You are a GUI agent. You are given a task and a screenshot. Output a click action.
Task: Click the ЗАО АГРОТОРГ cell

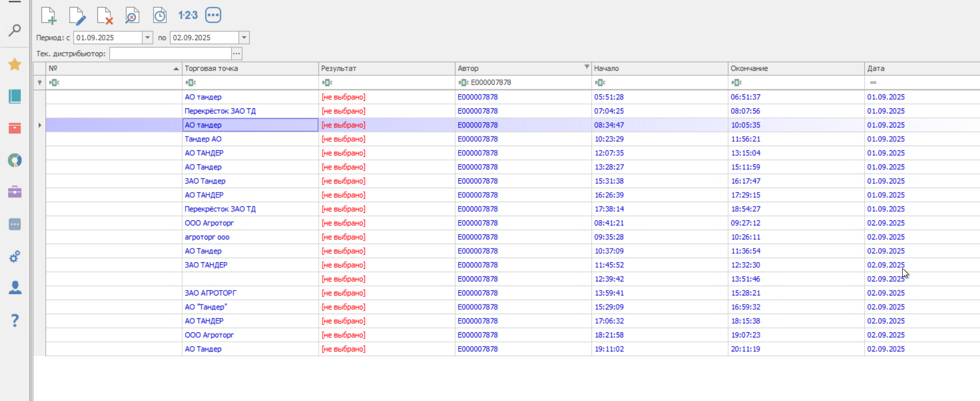pyautogui.click(x=250, y=293)
